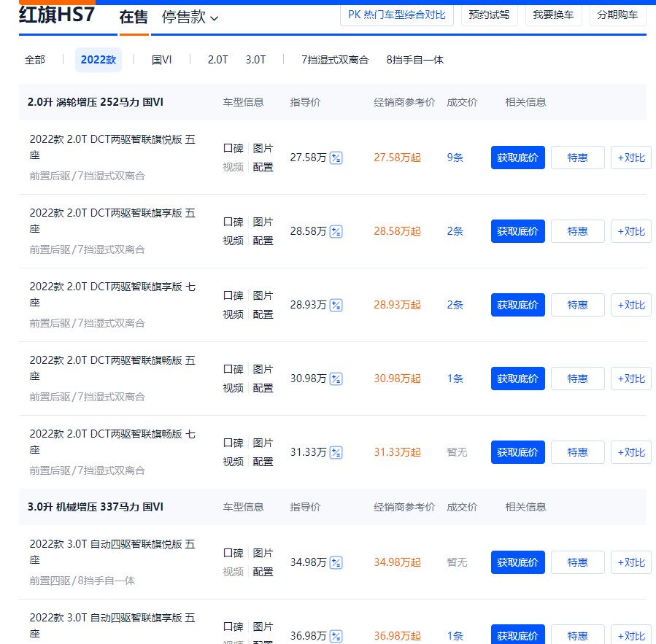Open 2022款 2.0T DCT两驱智联旗享版 七座
Image resolution: width=656 pixels, height=644 pixels.
pyautogui.click(x=112, y=295)
